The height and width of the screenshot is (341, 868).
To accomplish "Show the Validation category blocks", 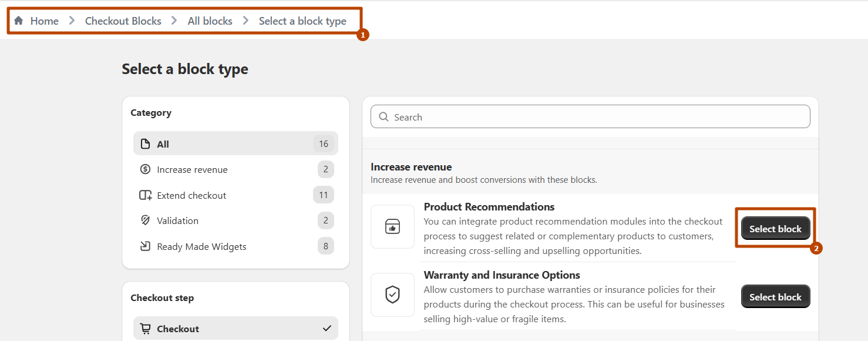I will click(177, 220).
